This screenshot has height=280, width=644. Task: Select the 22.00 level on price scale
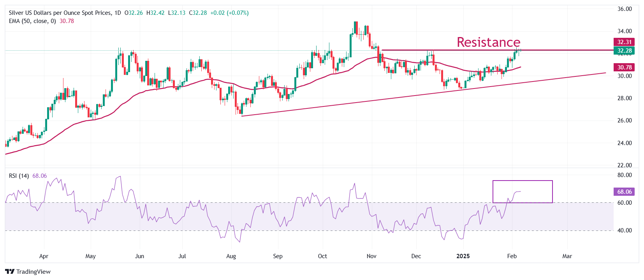pyautogui.click(x=624, y=165)
